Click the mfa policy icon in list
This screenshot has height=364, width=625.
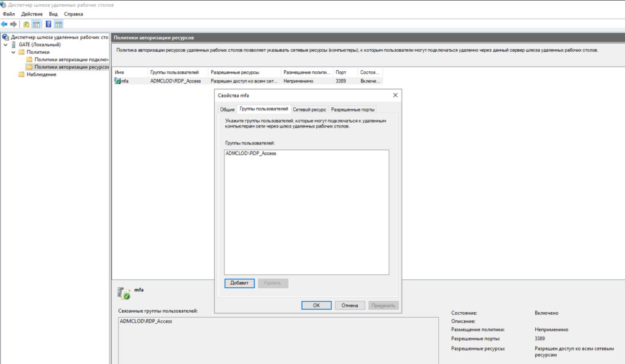click(x=118, y=80)
